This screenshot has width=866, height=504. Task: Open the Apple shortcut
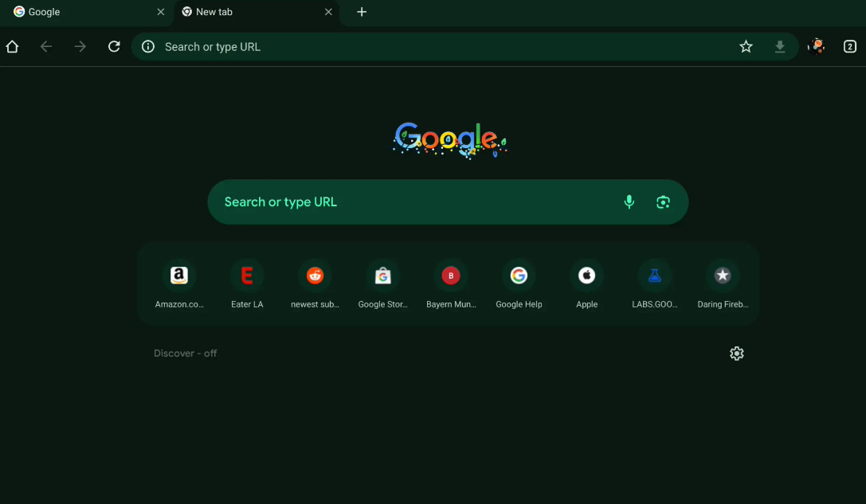[x=586, y=283]
